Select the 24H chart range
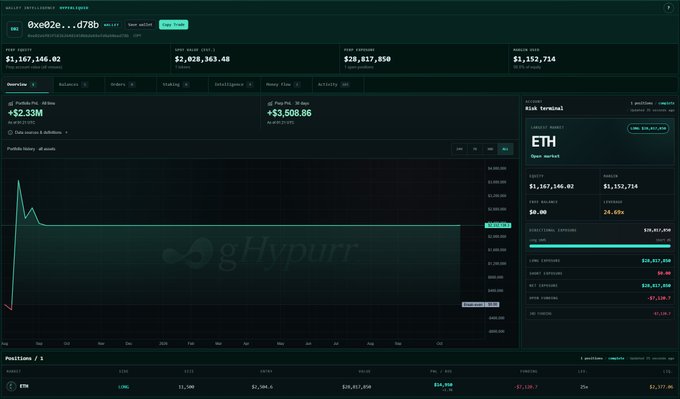 459,149
